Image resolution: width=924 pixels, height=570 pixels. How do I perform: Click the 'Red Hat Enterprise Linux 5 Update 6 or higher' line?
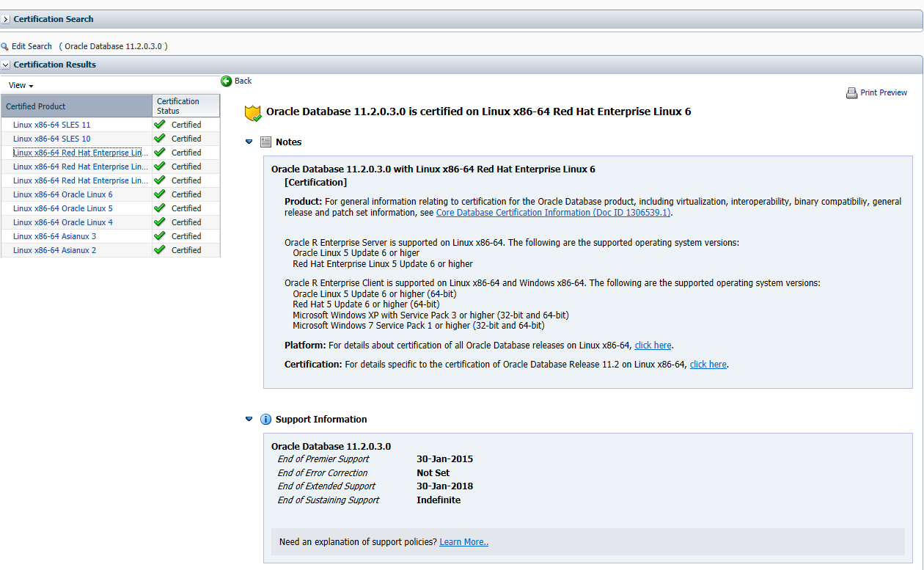tap(383, 264)
